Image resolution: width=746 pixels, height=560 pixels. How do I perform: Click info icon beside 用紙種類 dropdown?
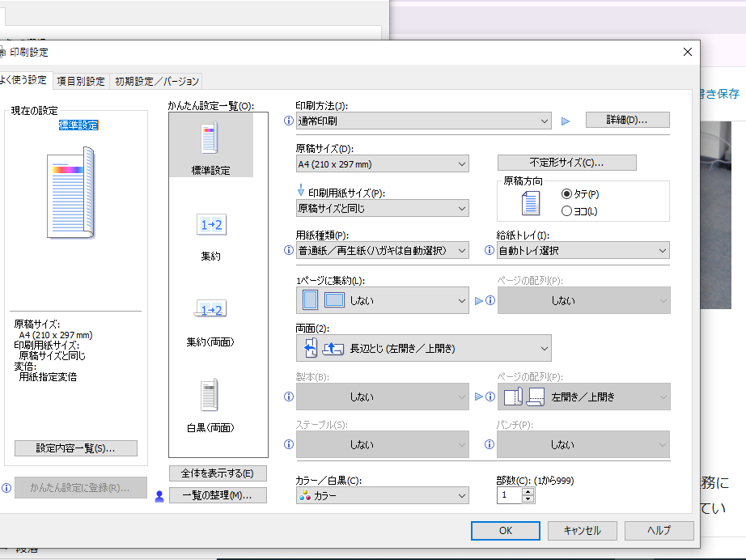pos(289,251)
